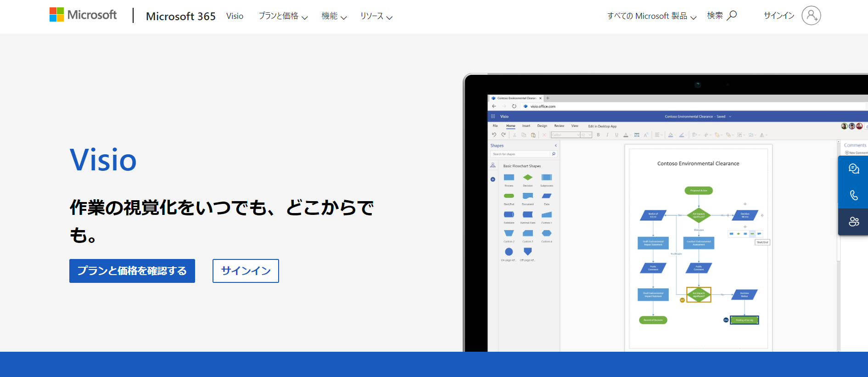Click the 作業の視覚化をいつでも tagline text
The width and height of the screenshot is (868, 377).
pos(222,220)
